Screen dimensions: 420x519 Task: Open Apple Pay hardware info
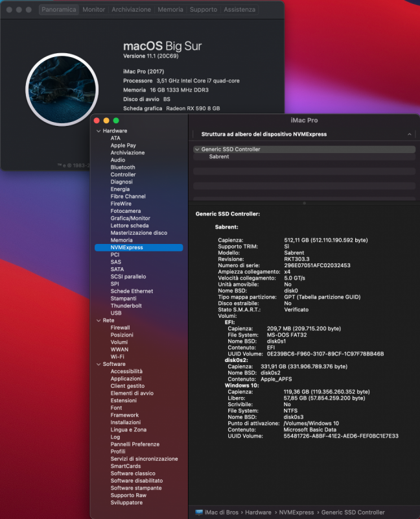coord(123,145)
